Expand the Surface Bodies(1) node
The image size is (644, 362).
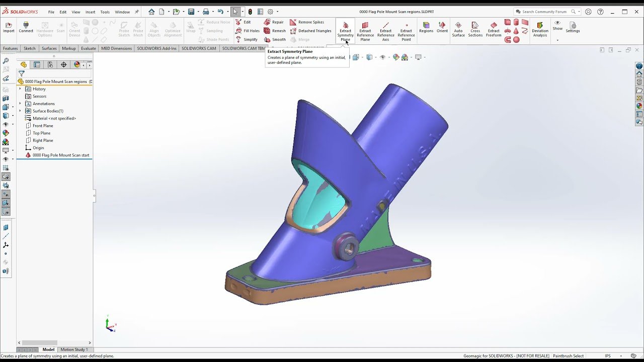[20, 111]
